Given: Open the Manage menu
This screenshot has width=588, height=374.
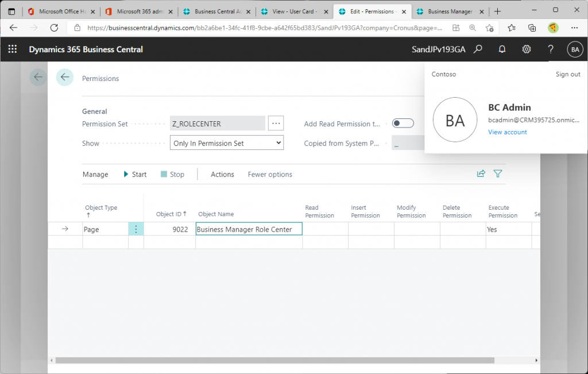Looking at the screenshot, I should tap(95, 174).
